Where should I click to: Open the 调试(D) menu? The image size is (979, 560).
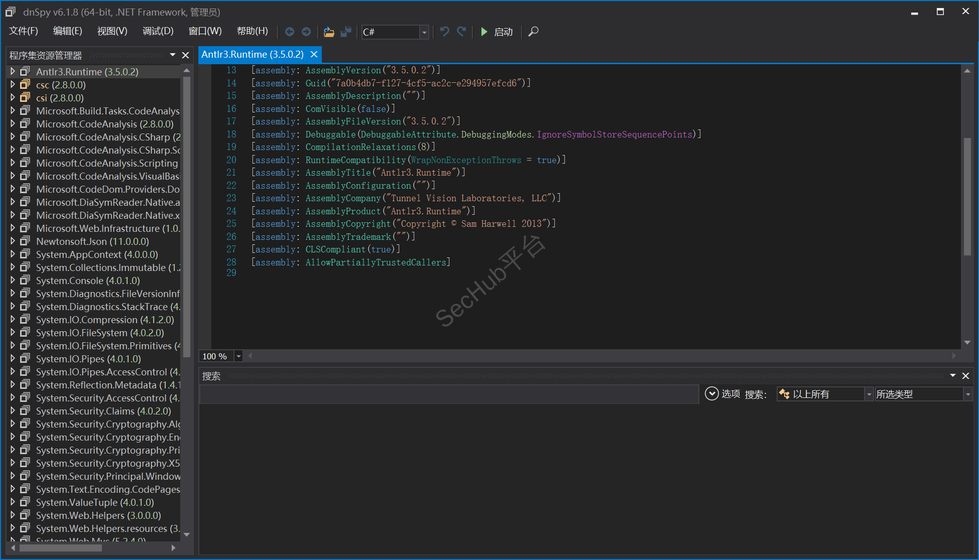(158, 31)
